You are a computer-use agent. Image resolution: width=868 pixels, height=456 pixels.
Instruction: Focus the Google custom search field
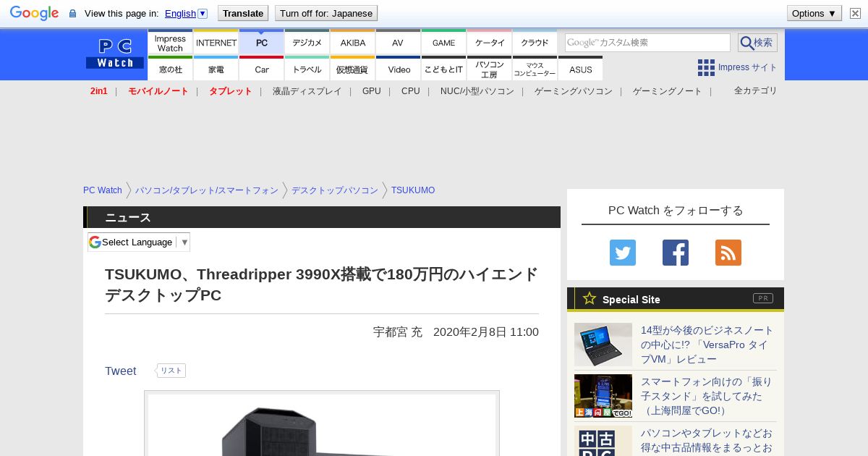(647, 43)
